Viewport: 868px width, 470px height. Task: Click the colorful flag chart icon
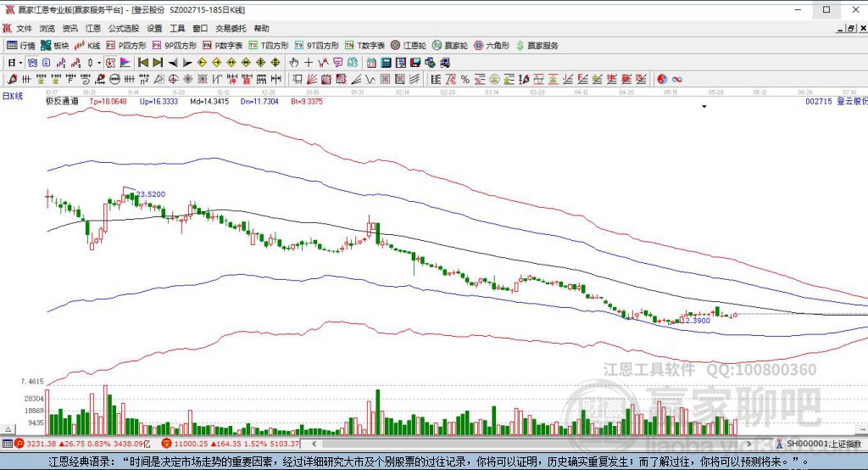coord(125,63)
